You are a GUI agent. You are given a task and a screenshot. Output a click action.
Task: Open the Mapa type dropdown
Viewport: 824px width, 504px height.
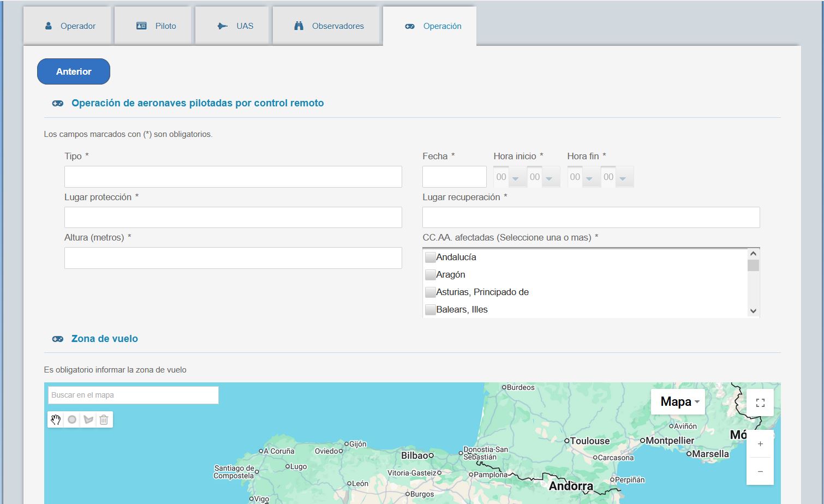(x=678, y=402)
